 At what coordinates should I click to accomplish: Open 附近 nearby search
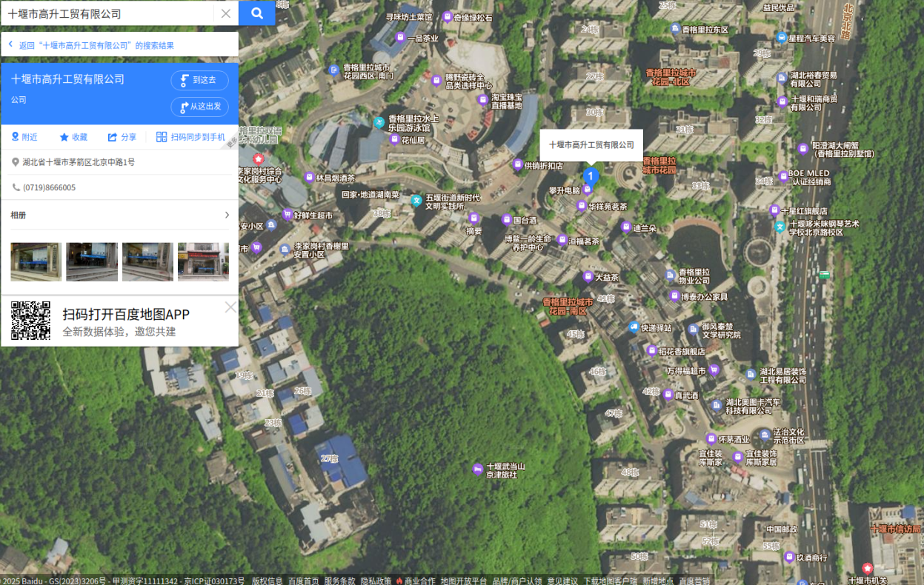click(24, 137)
